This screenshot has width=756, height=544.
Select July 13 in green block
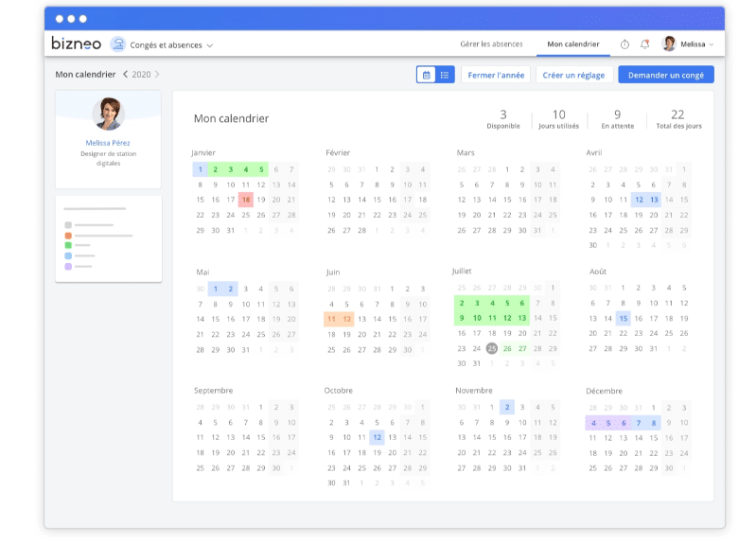522,318
